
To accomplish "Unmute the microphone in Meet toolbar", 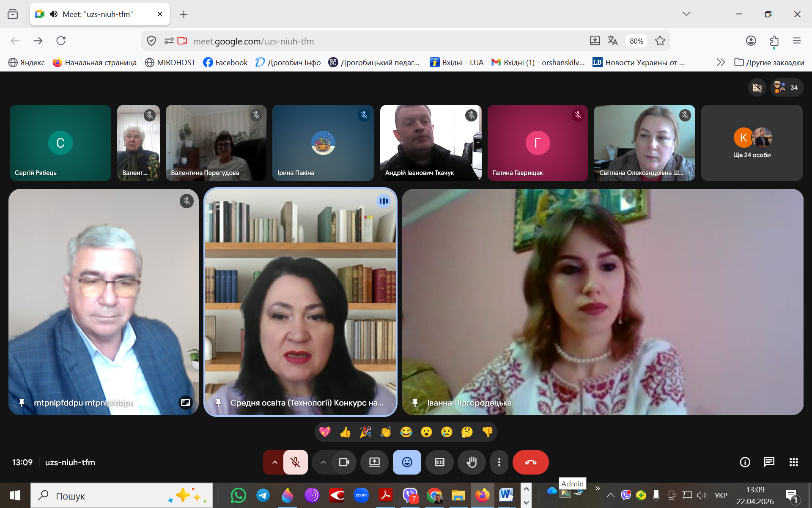I will tap(295, 462).
